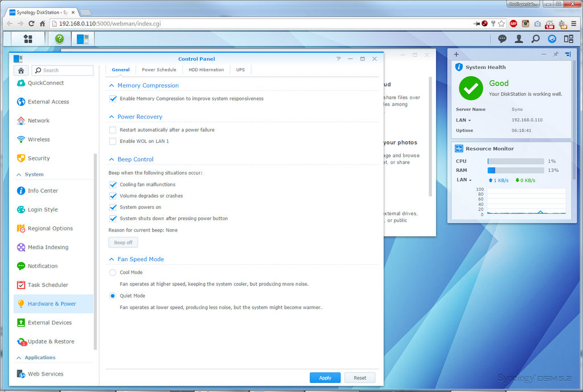Collapse the Power Recovery section
This screenshot has width=583, height=392.
tap(112, 117)
